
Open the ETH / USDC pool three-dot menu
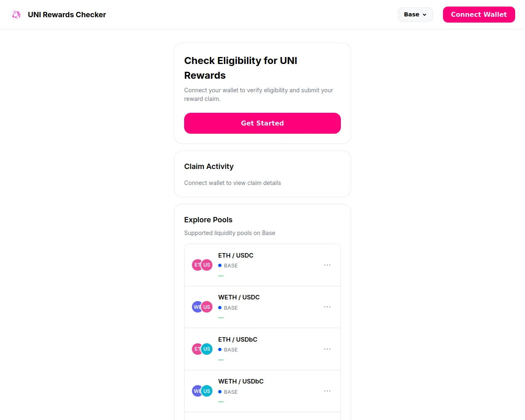(x=327, y=265)
